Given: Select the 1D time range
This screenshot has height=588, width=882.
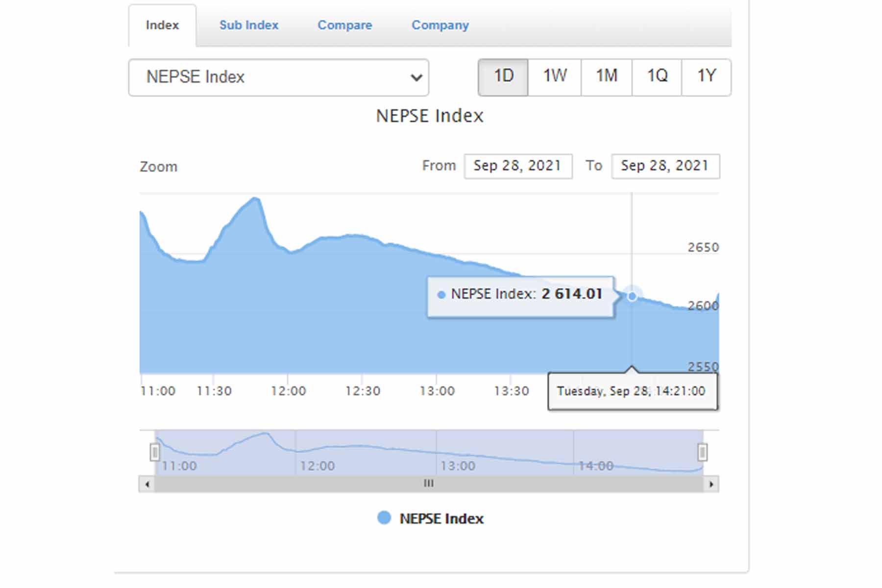Looking at the screenshot, I should [x=503, y=77].
